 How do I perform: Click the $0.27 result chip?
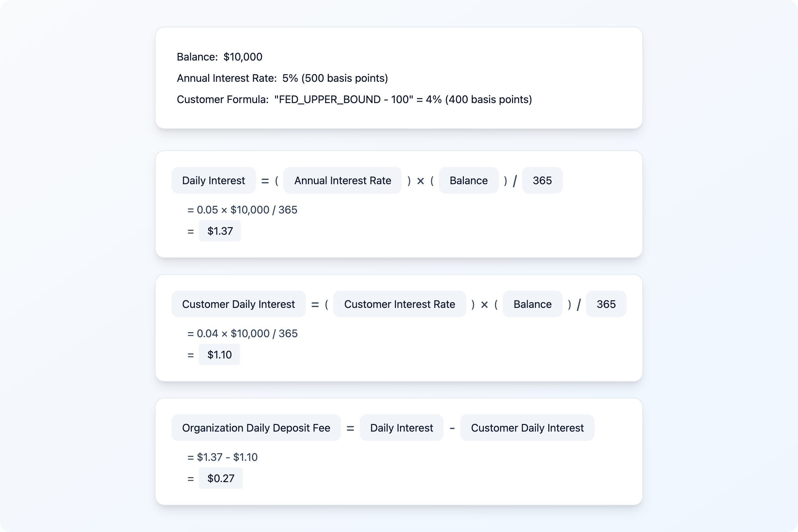[220, 478]
